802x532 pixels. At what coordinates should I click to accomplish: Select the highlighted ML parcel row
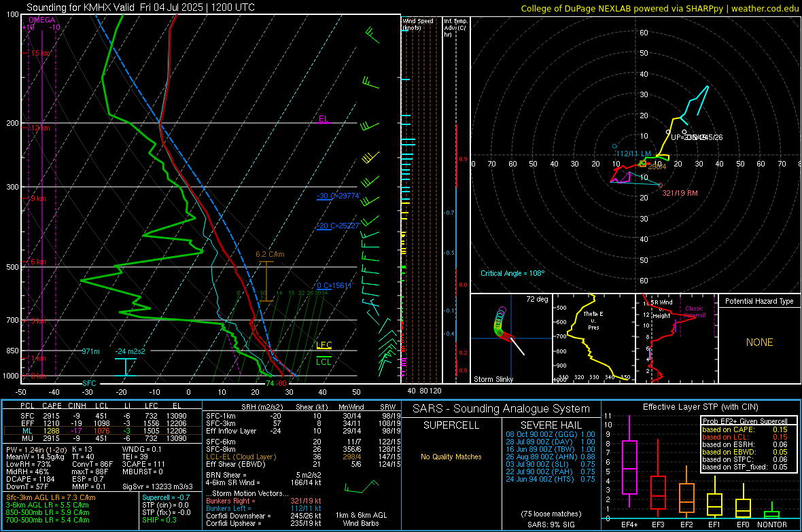[x=103, y=431]
